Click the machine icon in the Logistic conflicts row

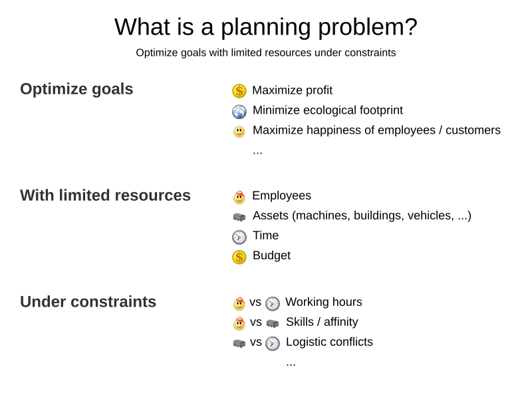pos(239,343)
